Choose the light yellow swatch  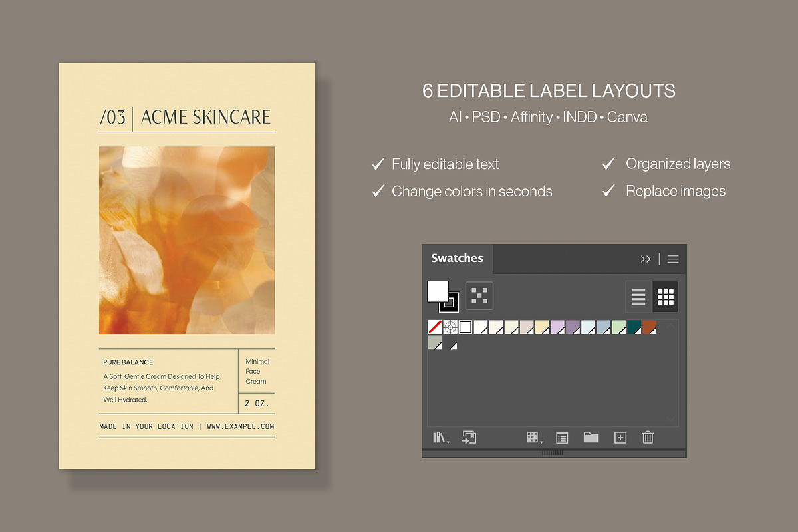542,327
